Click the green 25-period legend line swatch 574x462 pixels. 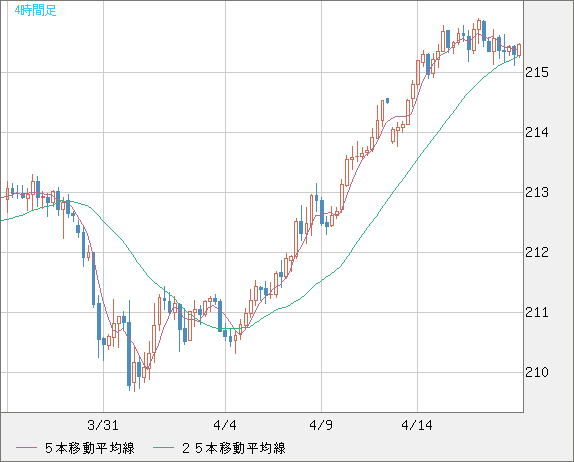point(163,448)
